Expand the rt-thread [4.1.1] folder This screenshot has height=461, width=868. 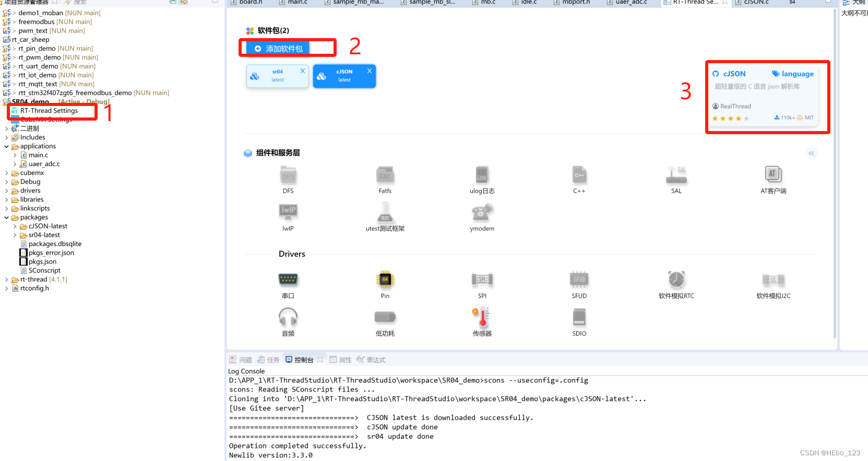pos(6,279)
